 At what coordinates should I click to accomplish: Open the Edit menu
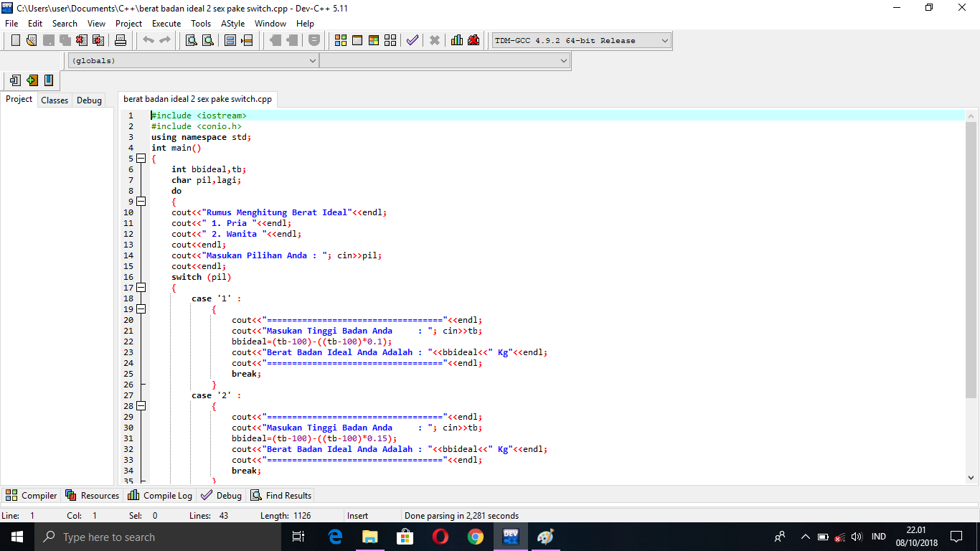[35, 23]
